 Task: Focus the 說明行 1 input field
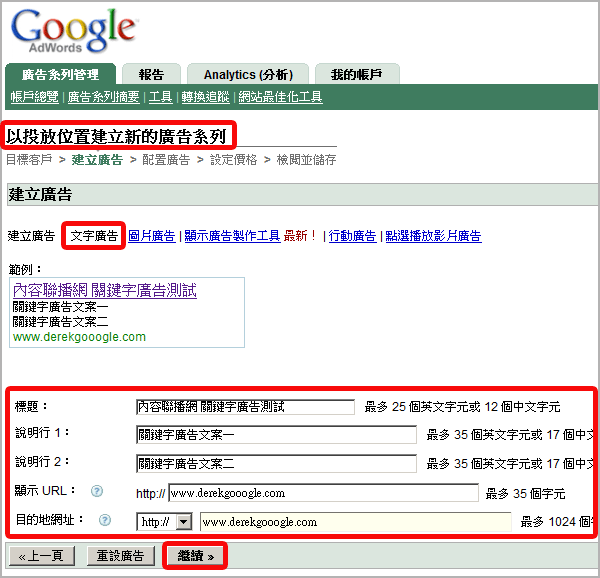(x=276, y=435)
